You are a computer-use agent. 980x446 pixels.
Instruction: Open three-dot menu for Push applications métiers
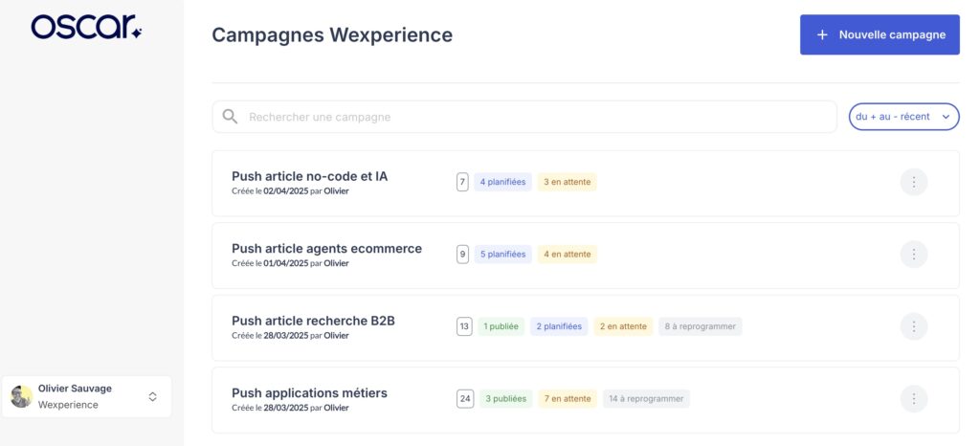914,398
